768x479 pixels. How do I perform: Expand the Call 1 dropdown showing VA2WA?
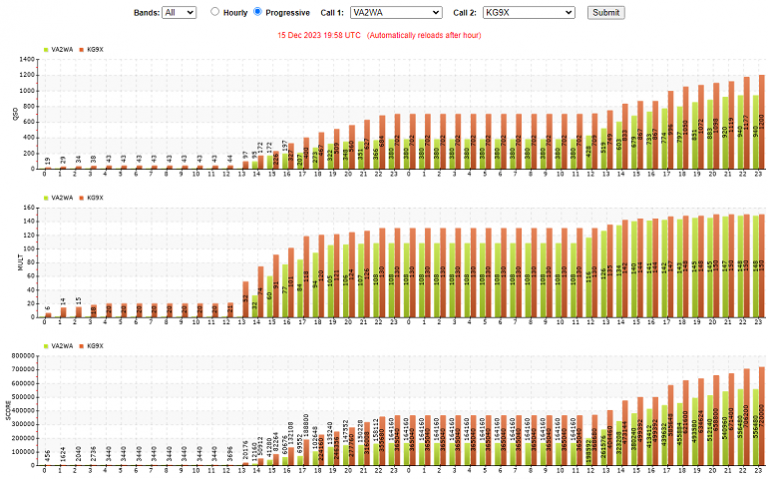click(395, 12)
